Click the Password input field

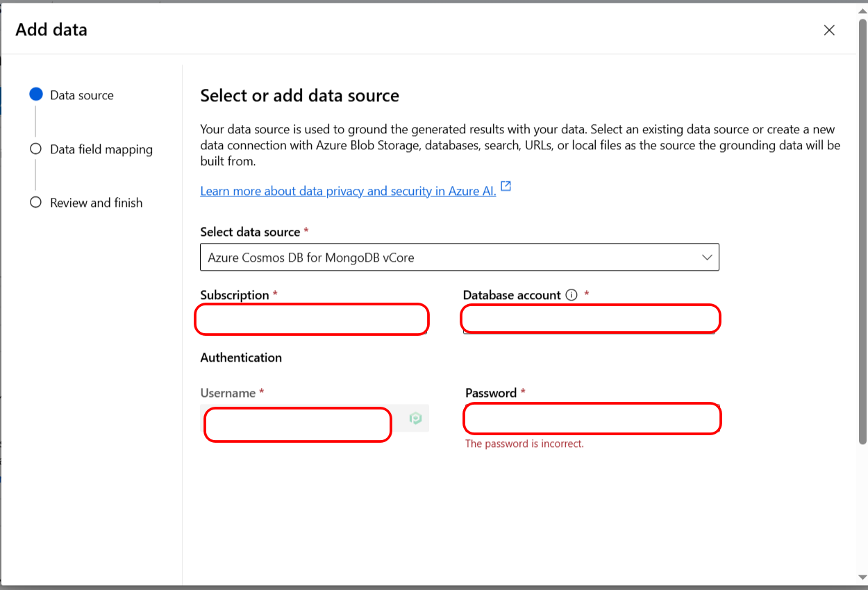pyautogui.click(x=592, y=419)
